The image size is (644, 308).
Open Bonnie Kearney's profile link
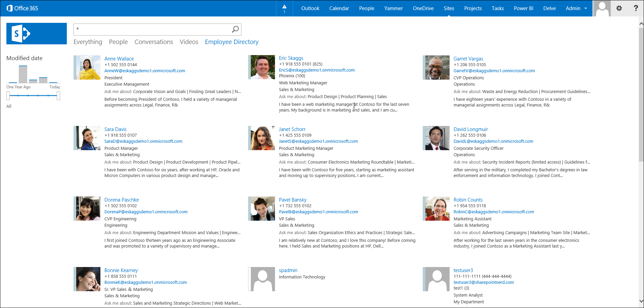pyautogui.click(x=121, y=270)
